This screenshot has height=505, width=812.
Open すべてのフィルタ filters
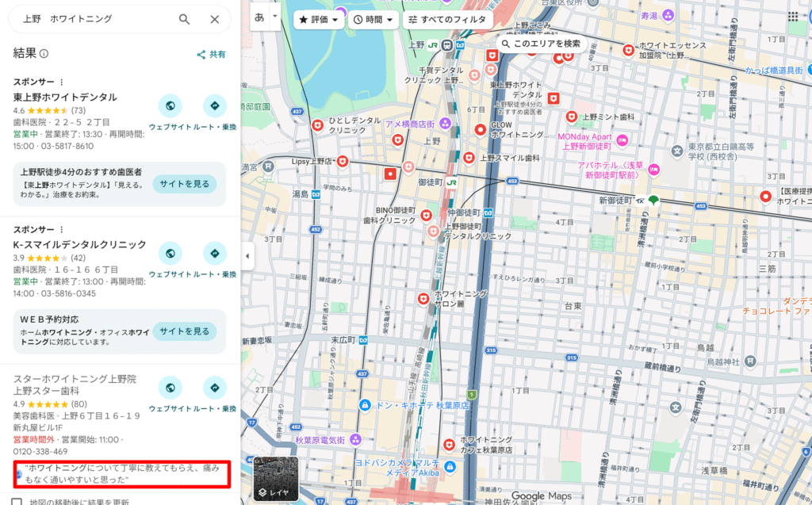click(447, 20)
